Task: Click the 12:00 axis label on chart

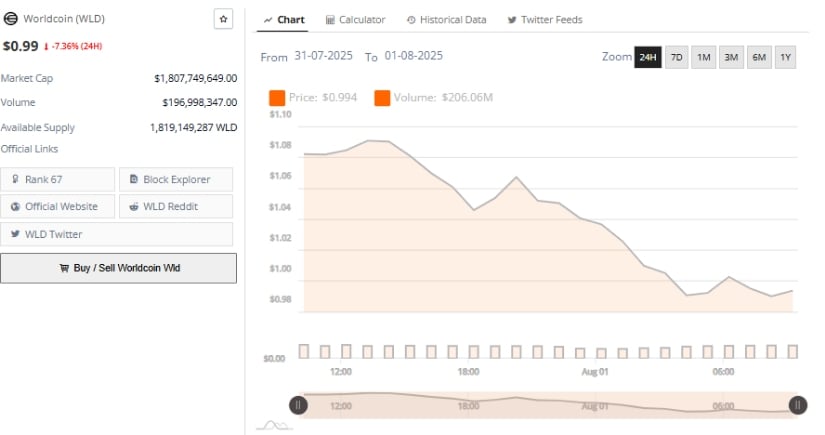Action: click(x=341, y=372)
